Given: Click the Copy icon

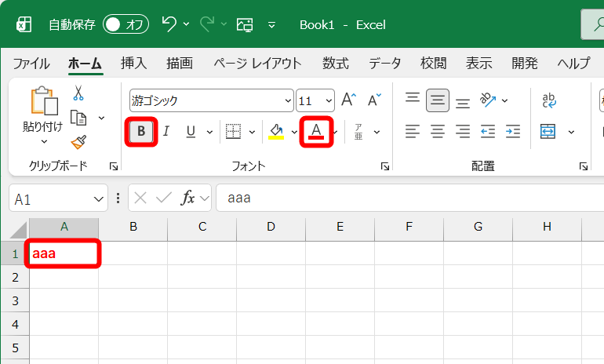Looking at the screenshot, I should click(78, 118).
